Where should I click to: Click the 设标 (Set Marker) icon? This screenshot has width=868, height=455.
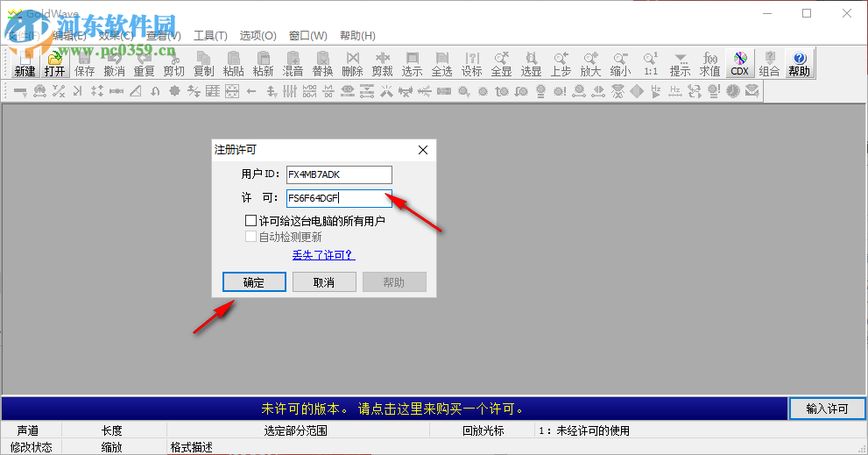point(471,63)
